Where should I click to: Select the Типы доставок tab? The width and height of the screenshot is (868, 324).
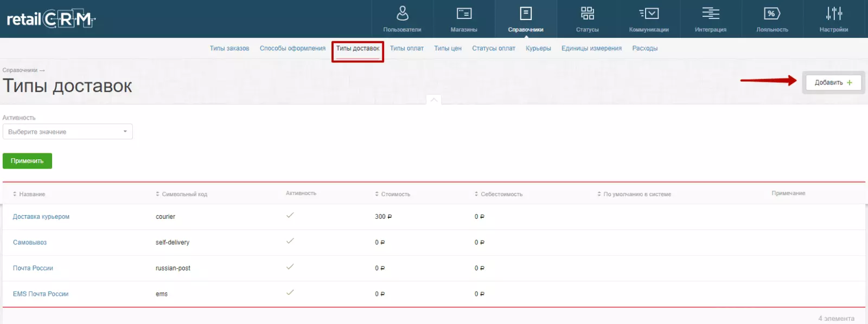[x=358, y=49]
